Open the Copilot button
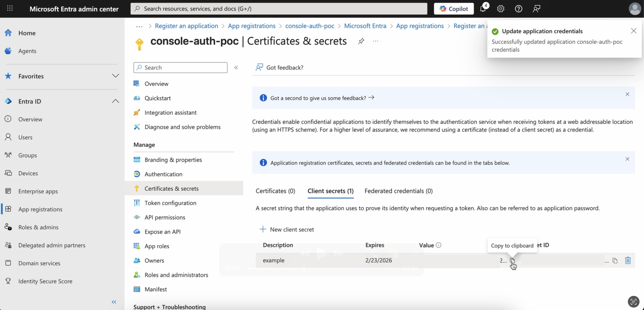Image resolution: width=644 pixels, height=310 pixels. [x=453, y=9]
